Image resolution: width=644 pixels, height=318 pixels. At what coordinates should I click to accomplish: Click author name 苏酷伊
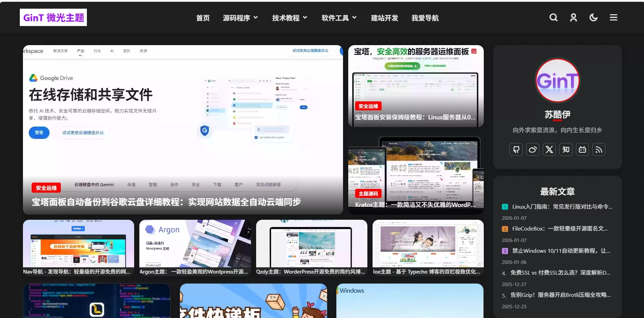click(x=557, y=115)
